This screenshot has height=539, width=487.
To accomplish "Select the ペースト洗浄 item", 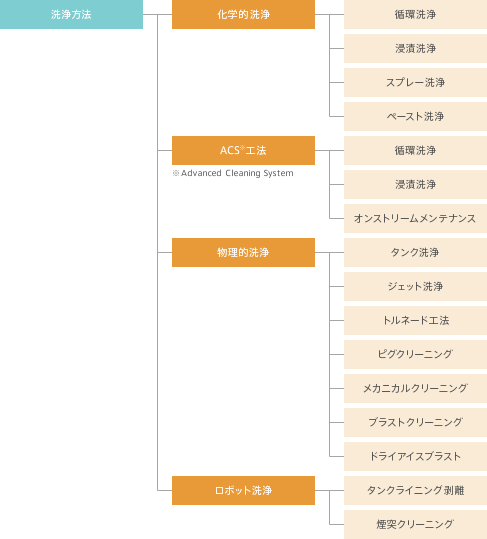I will 416,117.
